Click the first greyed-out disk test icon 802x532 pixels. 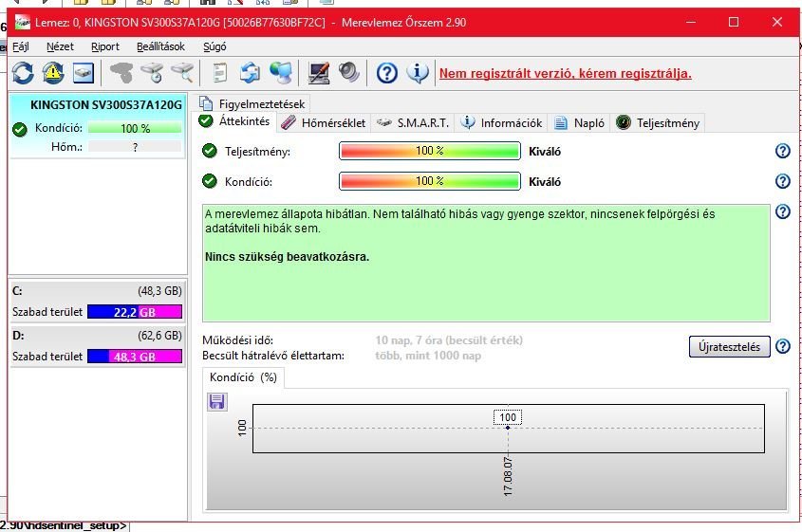[121, 73]
